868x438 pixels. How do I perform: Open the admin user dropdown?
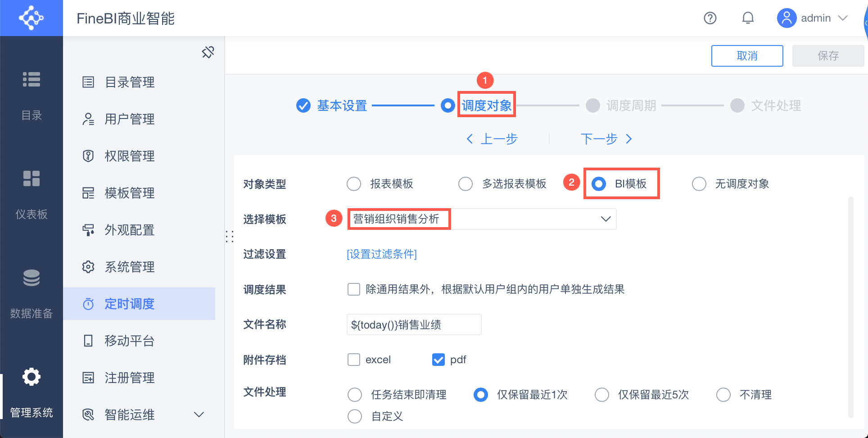[842, 18]
